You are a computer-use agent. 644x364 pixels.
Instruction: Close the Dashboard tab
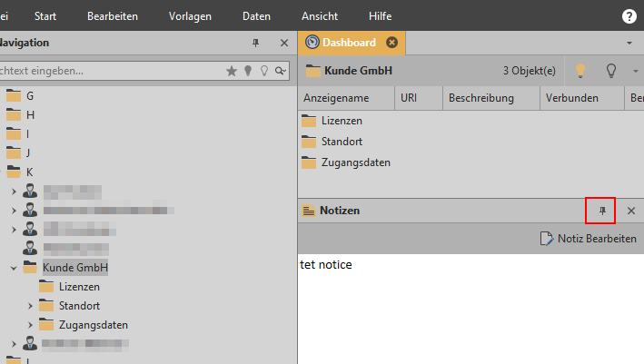[x=391, y=43]
